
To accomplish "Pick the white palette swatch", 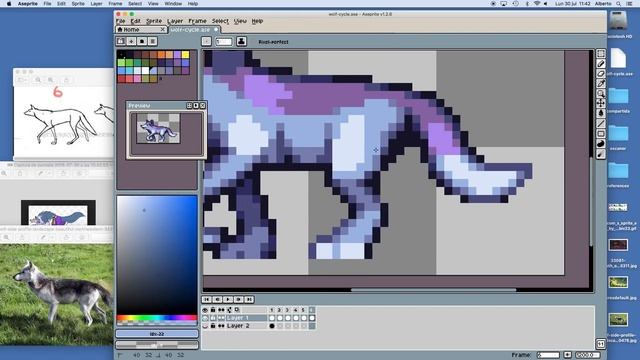I will click(145, 70).
